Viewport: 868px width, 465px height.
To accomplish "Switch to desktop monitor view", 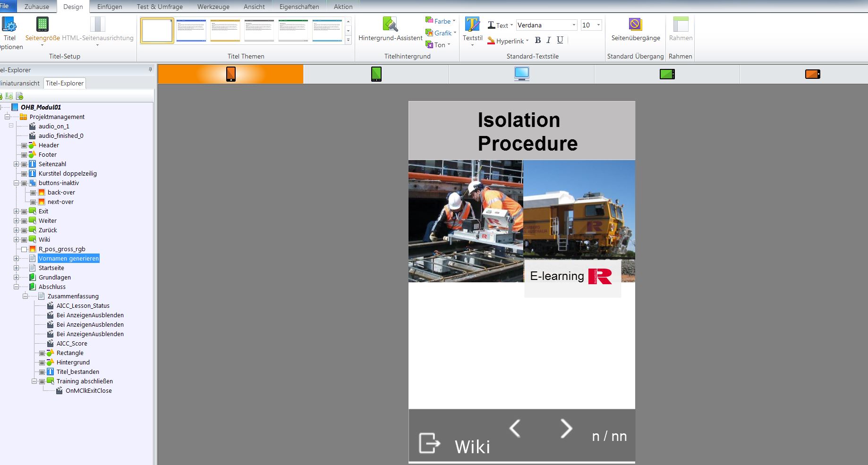I will coord(521,74).
